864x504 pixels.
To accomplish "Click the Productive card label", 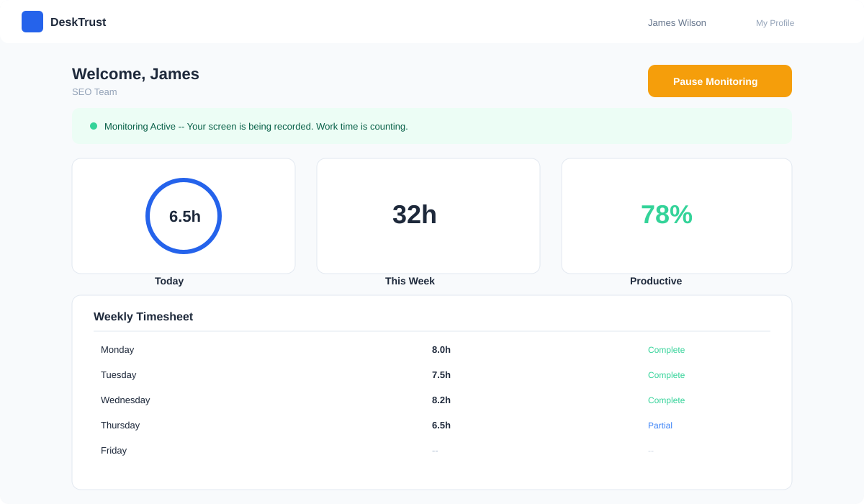I will coord(656,281).
